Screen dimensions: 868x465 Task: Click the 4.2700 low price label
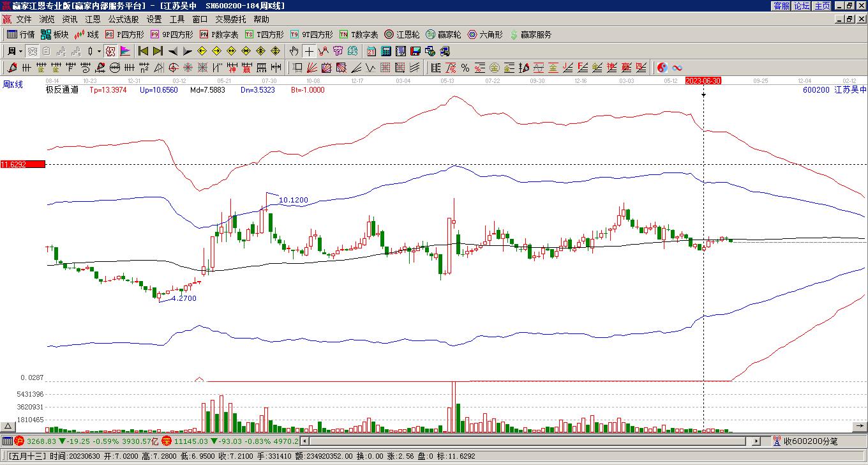(x=184, y=298)
